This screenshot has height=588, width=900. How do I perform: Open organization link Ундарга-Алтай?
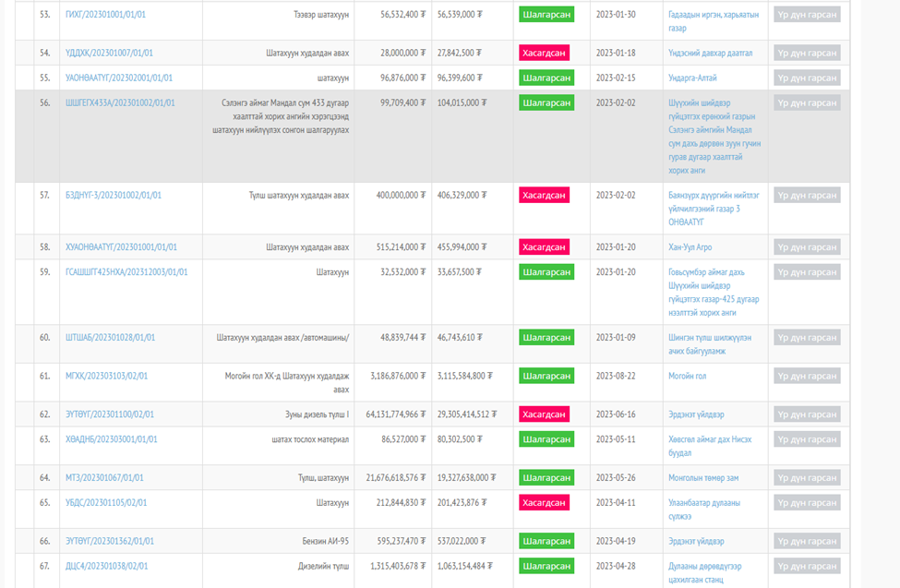point(693,78)
